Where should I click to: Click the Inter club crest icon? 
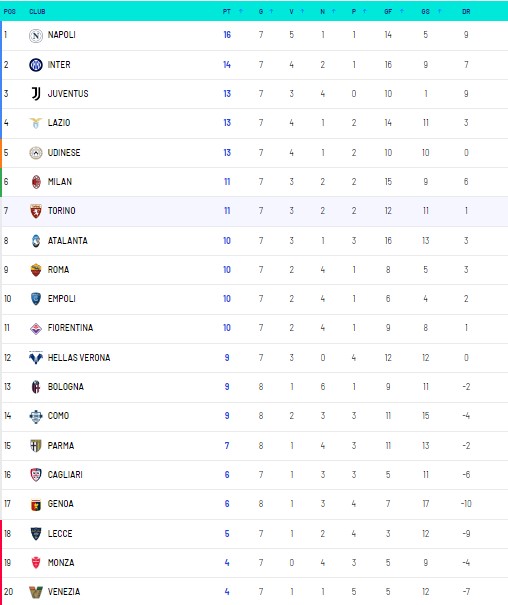click(36, 65)
